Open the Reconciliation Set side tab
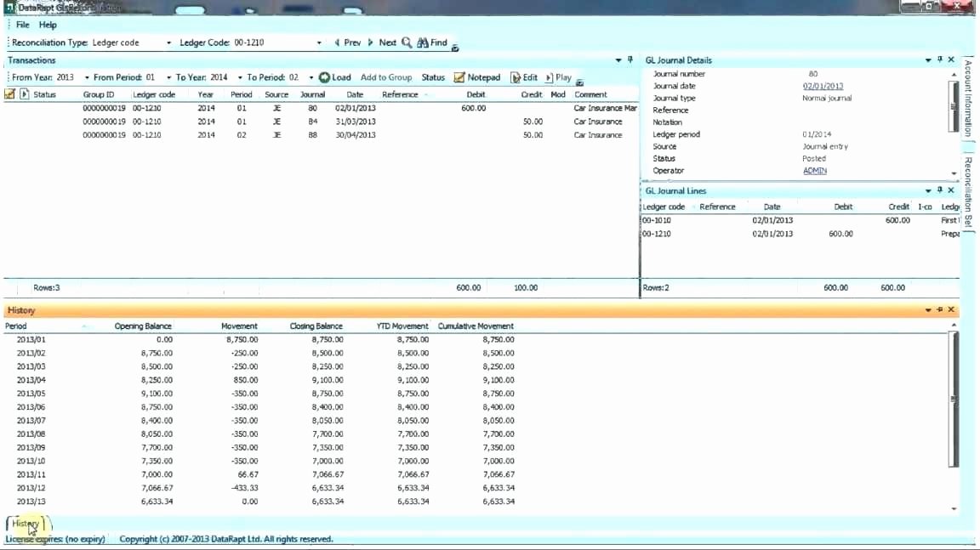This screenshot has height=550, width=980. coord(968,192)
